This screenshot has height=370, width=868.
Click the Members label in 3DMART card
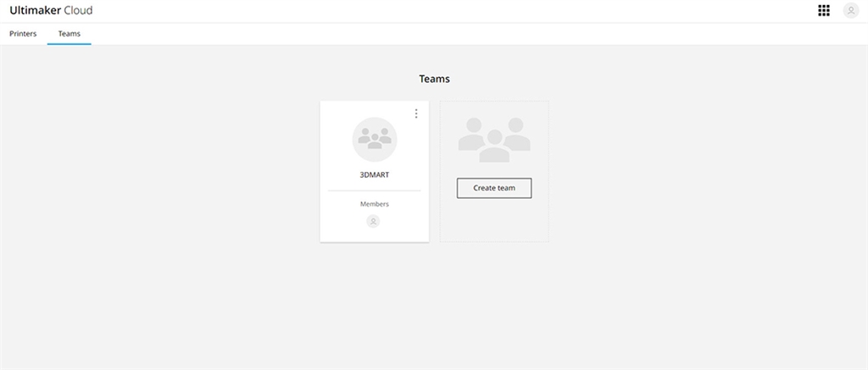pyautogui.click(x=374, y=204)
